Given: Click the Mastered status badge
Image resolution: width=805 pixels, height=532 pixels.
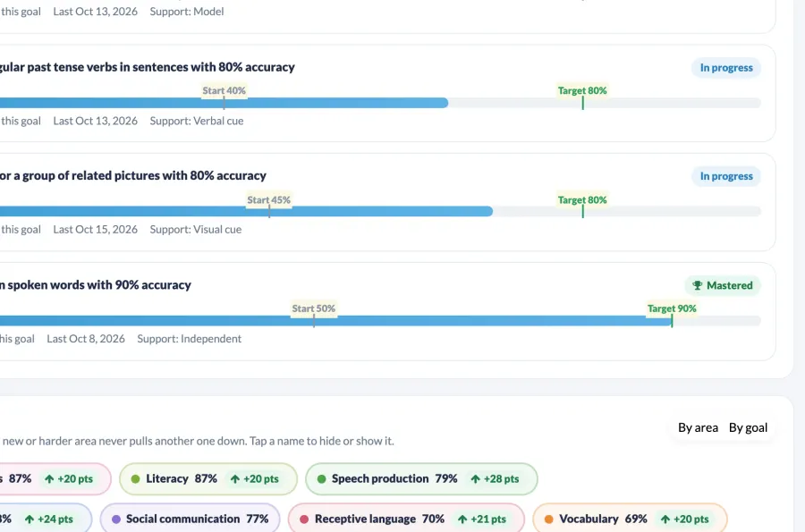Looking at the screenshot, I should [x=723, y=285].
